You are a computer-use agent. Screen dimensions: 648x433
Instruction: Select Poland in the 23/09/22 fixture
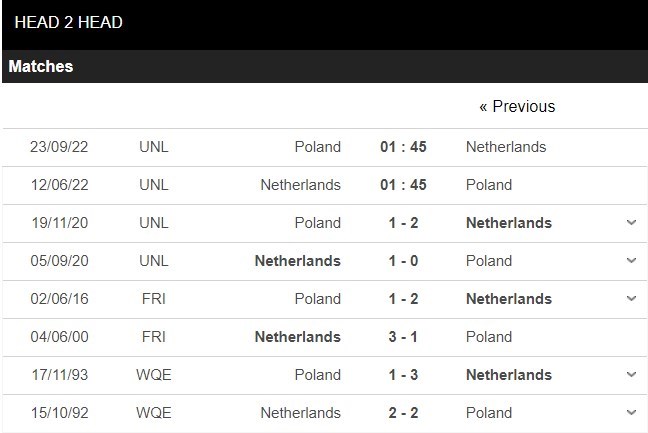tap(317, 147)
